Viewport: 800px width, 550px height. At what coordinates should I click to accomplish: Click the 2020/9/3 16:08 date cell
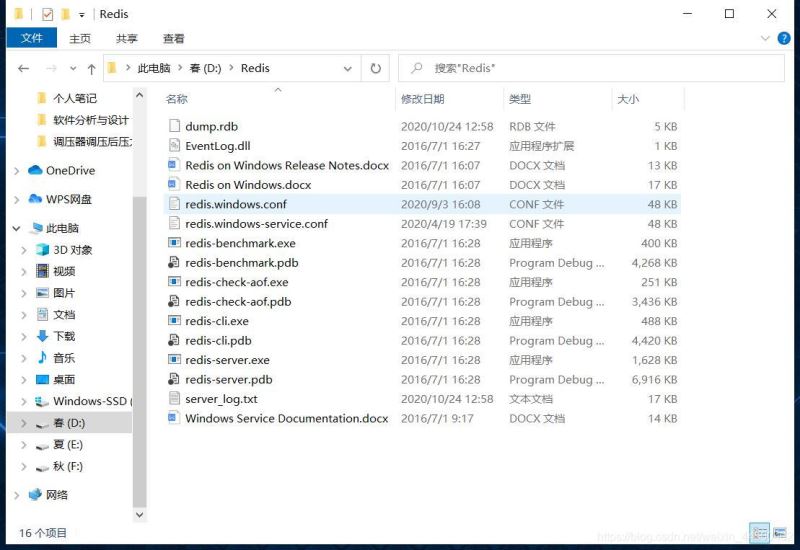(440, 204)
